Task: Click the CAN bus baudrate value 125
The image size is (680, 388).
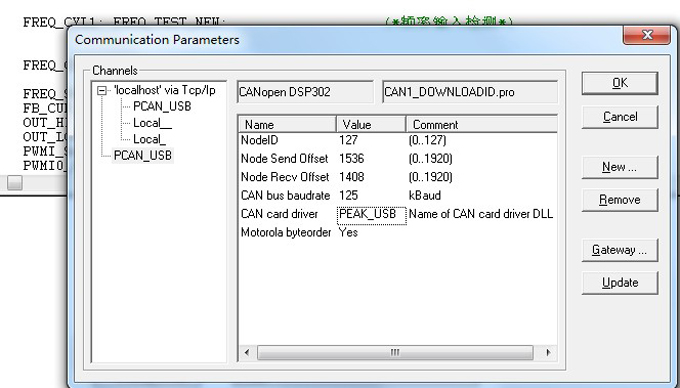Action: (x=348, y=196)
